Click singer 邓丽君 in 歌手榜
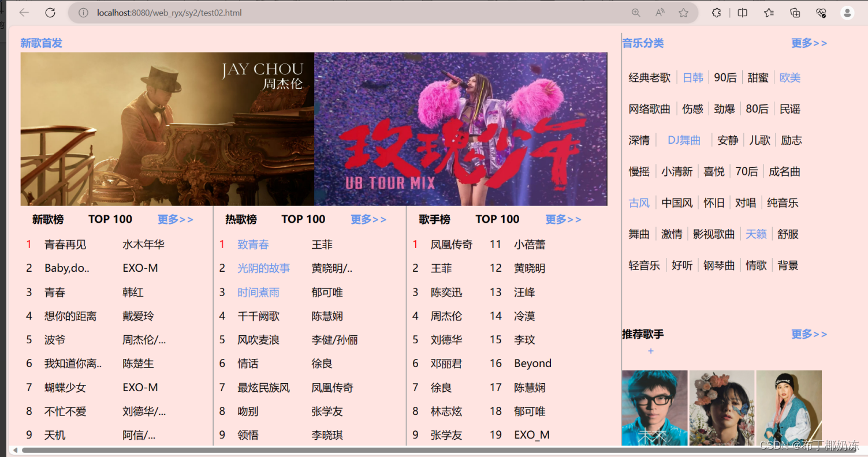 click(x=446, y=364)
